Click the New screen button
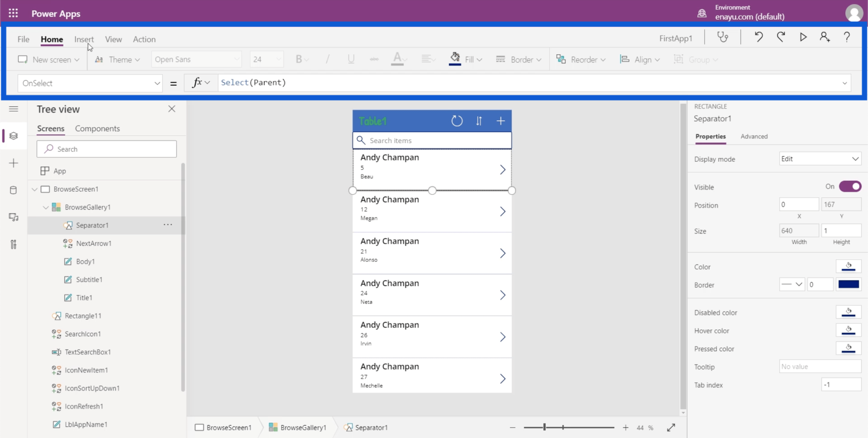This screenshot has width=868, height=438. coord(49,59)
